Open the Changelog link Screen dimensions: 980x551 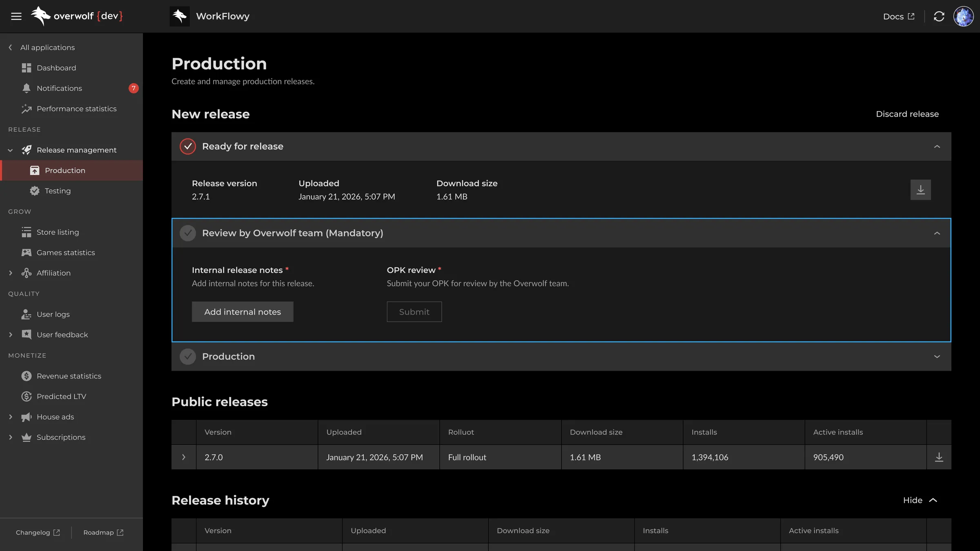coord(38,533)
